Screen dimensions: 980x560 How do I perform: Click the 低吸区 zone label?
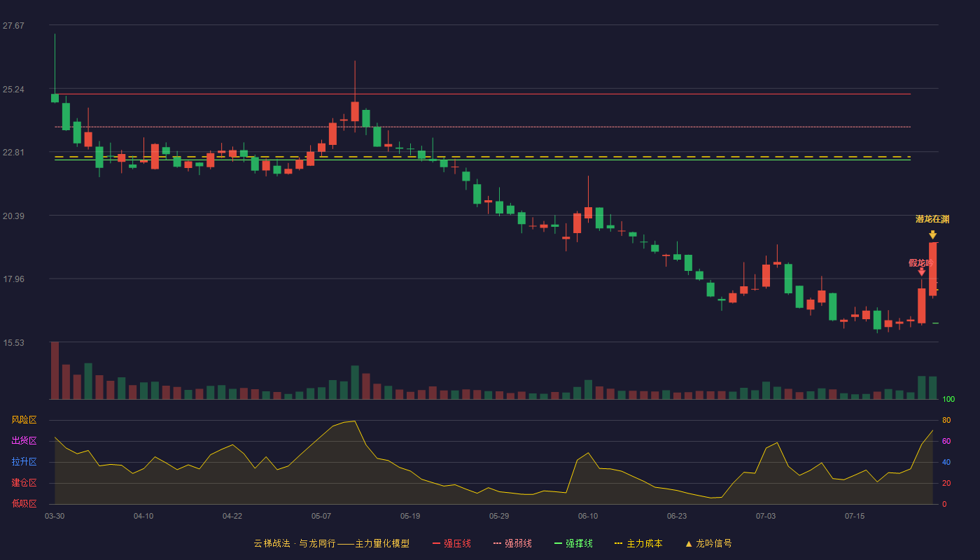coord(24,503)
